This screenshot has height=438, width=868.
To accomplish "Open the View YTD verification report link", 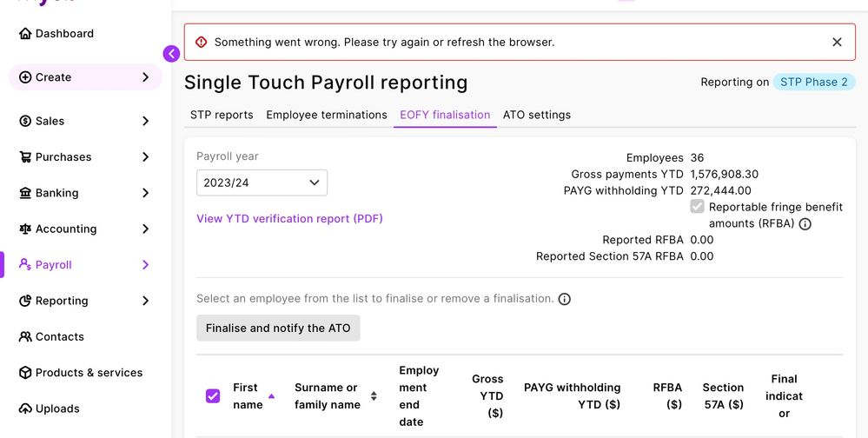I will (289, 219).
